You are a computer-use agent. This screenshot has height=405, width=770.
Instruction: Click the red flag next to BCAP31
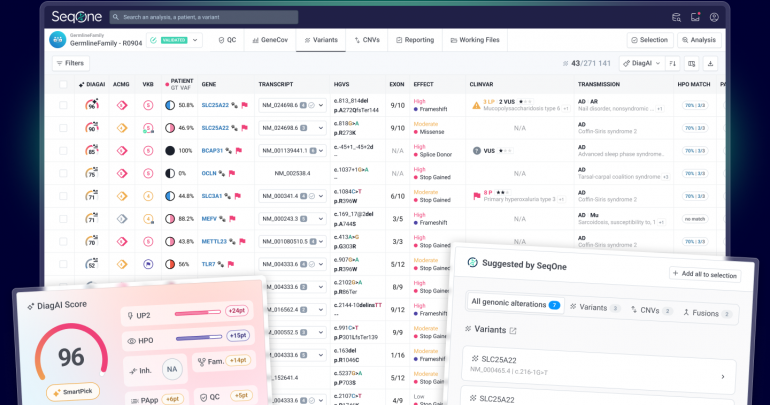pos(239,151)
